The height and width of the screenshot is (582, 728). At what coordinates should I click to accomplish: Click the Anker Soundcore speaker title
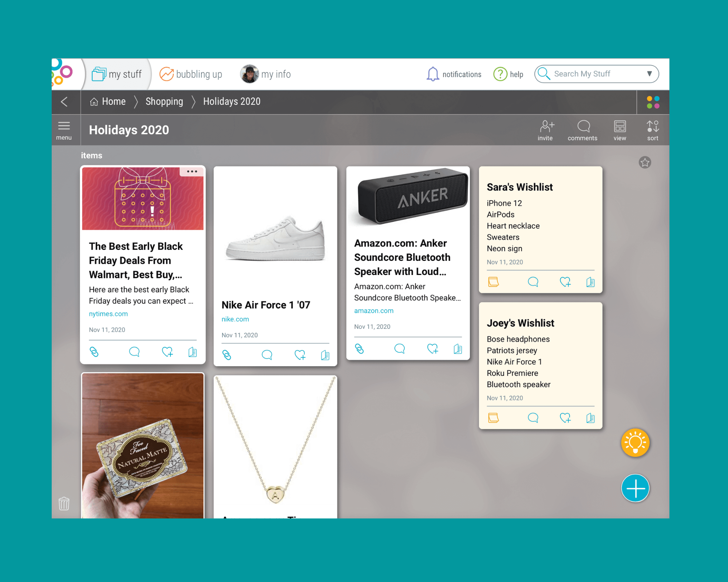point(402,258)
